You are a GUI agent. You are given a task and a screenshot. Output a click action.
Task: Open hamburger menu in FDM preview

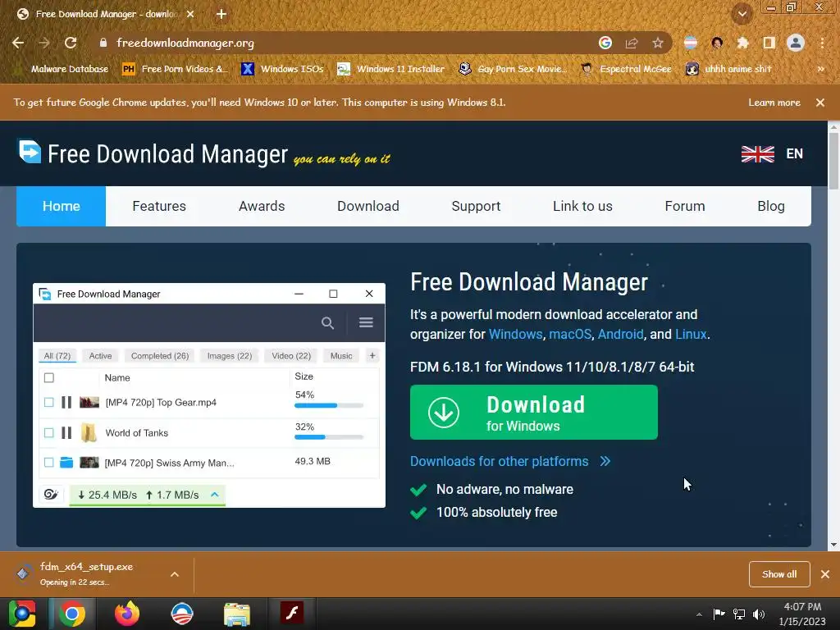tap(366, 322)
